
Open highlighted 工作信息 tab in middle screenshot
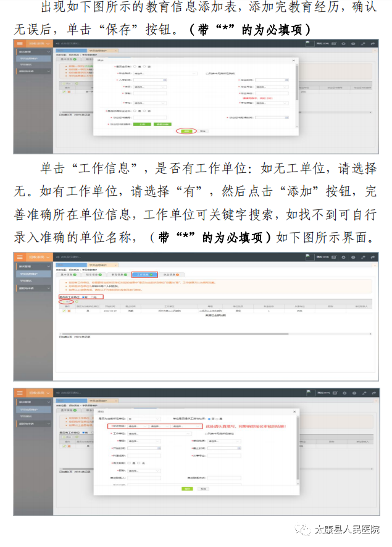click(x=144, y=275)
